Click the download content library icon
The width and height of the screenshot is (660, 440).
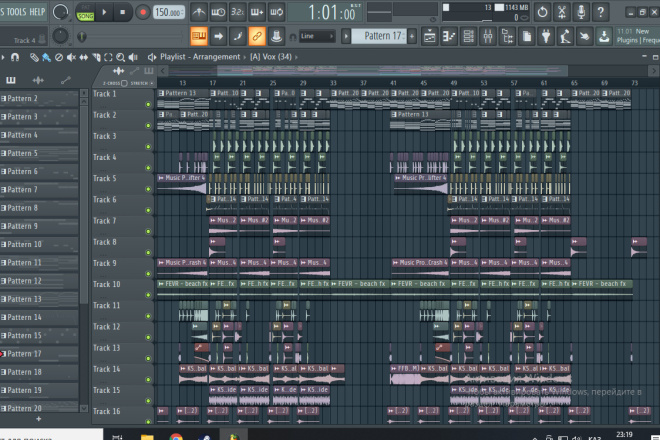pyautogui.click(x=604, y=37)
